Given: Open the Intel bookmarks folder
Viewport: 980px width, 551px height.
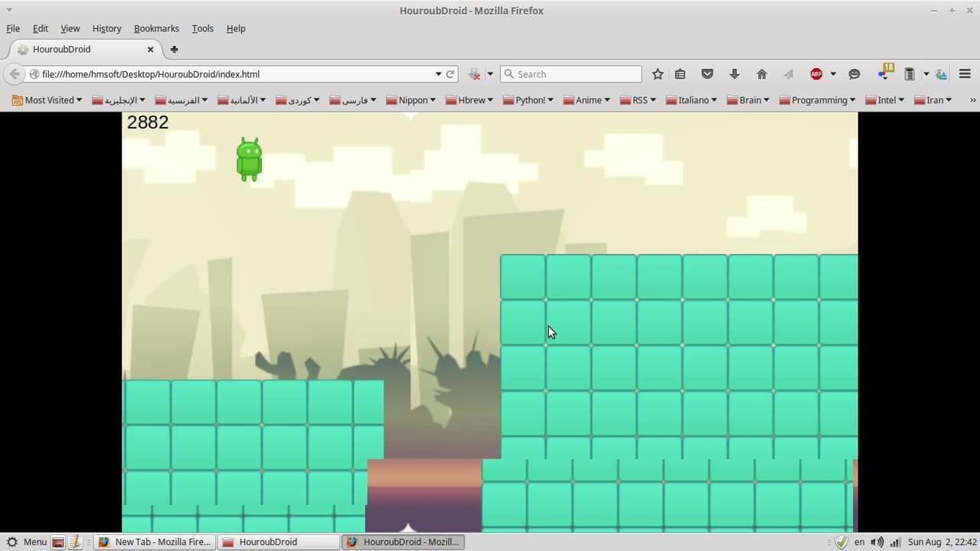Looking at the screenshot, I should [885, 100].
